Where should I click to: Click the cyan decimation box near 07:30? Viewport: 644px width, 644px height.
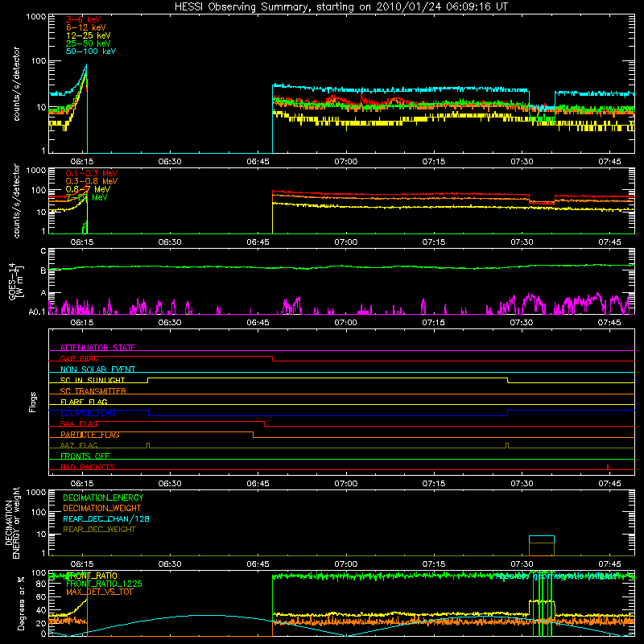pyautogui.click(x=541, y=539)
